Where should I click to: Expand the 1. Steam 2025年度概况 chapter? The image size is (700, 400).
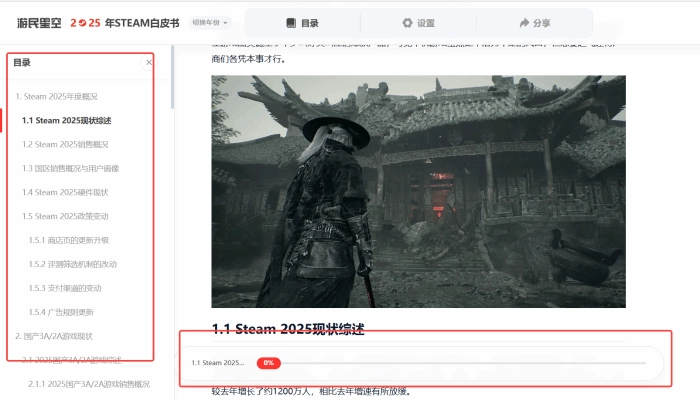click(x=56, y=96)
